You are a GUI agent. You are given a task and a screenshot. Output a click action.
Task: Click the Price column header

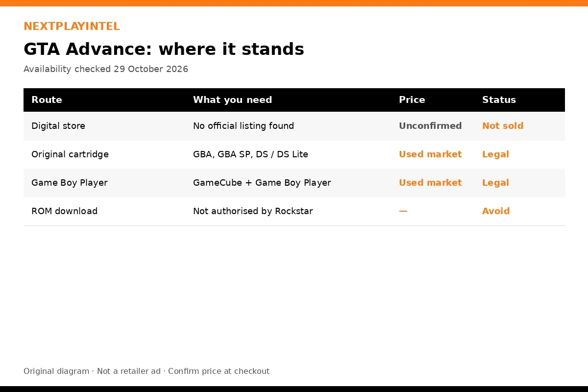pyautogui.click(x=412, y=100)
